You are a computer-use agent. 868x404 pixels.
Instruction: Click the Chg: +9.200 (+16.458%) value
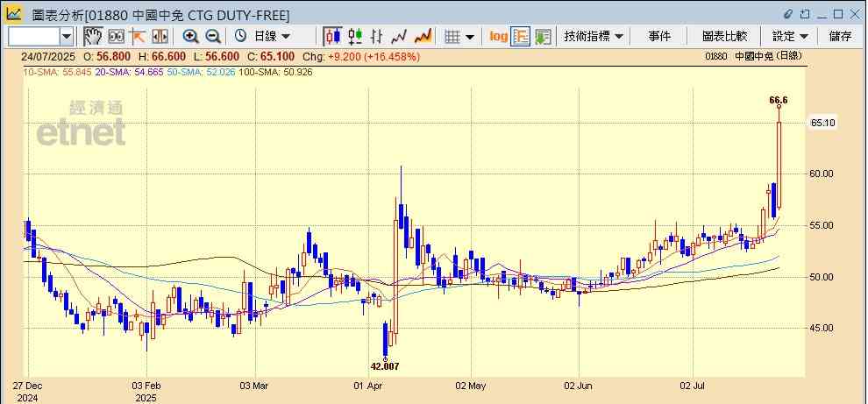(361, 56)
